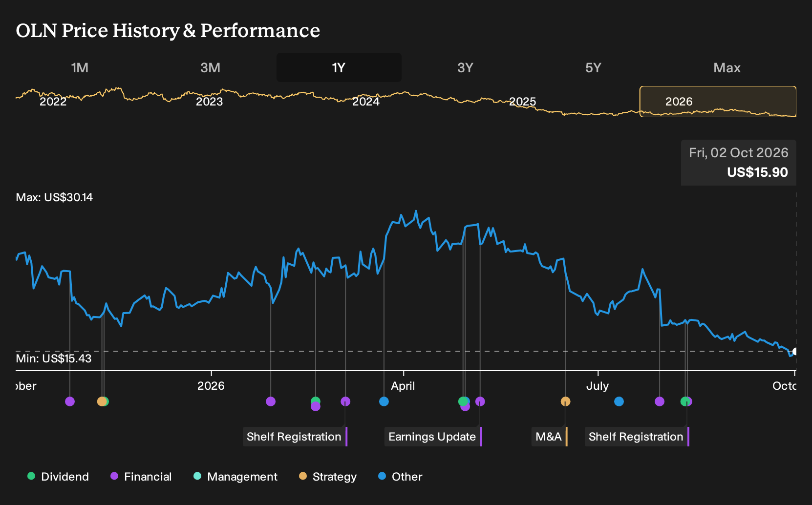812x505 pixels.
Task: Click the white current-price point at chart end
Action: tap(795, 352)
